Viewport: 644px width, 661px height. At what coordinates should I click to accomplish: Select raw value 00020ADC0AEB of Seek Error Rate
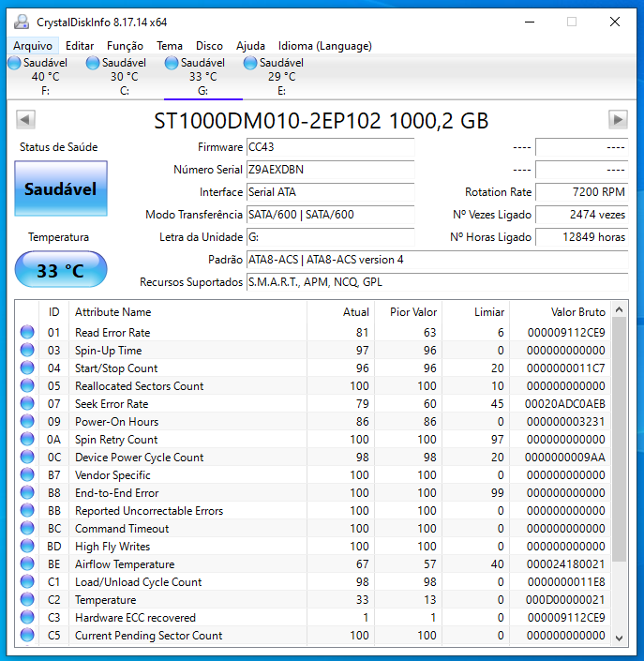click(564, 404)
